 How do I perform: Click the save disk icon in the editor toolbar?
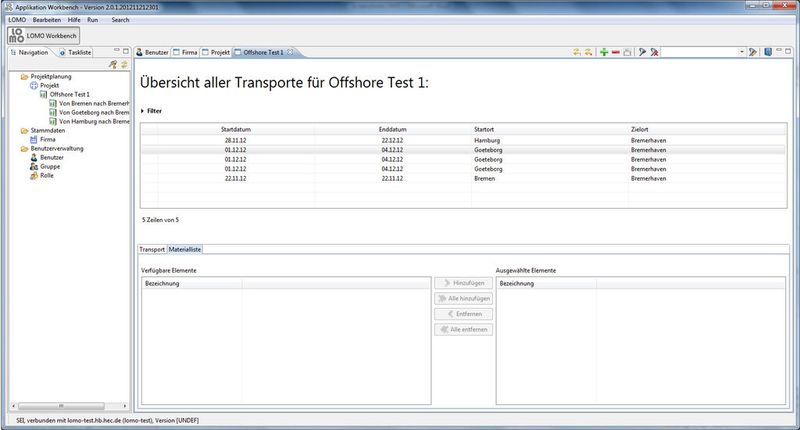click(628, 52)
